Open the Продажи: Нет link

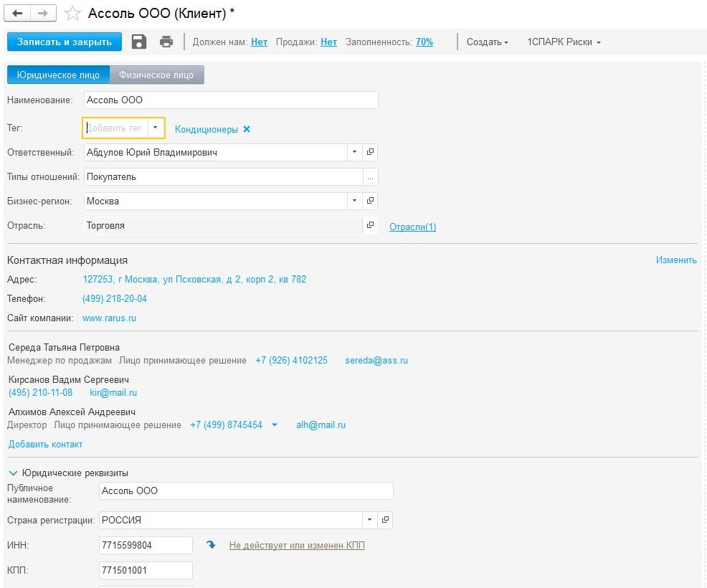pyautogui.click(x=328, y=42)
